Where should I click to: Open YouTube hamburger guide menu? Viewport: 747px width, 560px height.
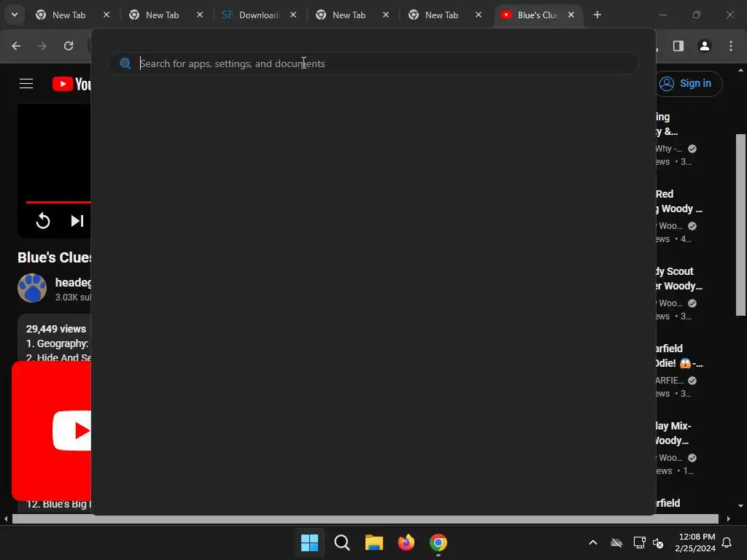[x=26, y=84]
